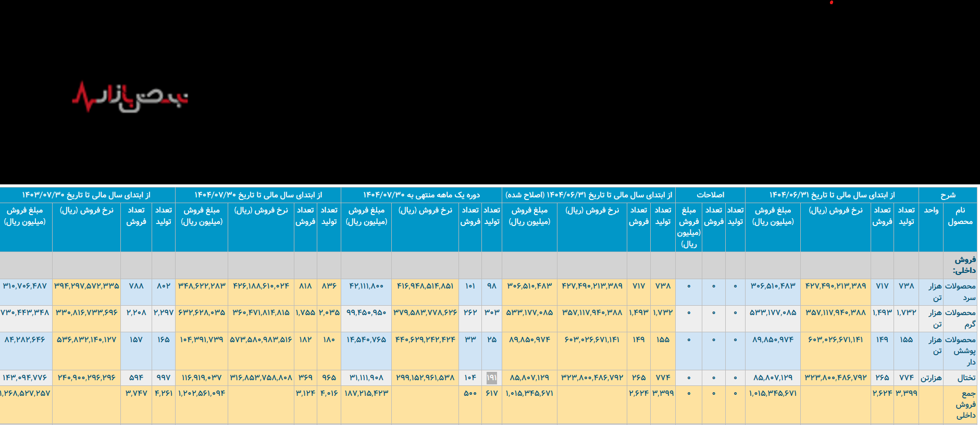
Task: Click the small red dot at top
Action: (832, 3)
